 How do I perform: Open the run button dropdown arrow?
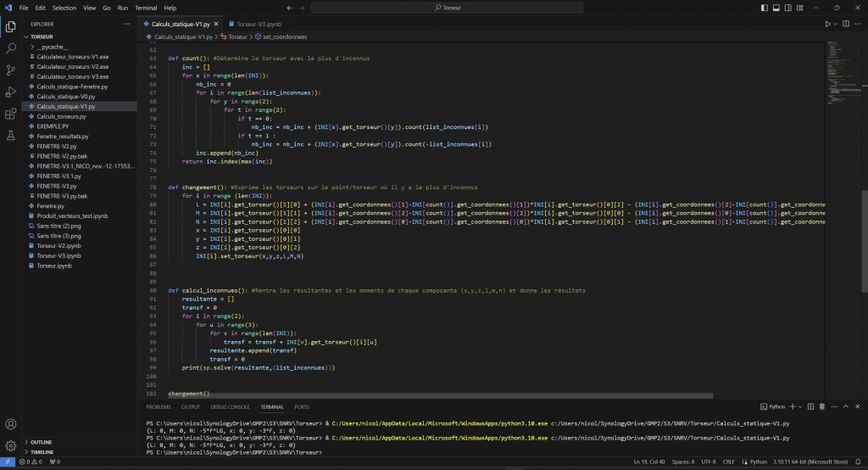[836, 24]
